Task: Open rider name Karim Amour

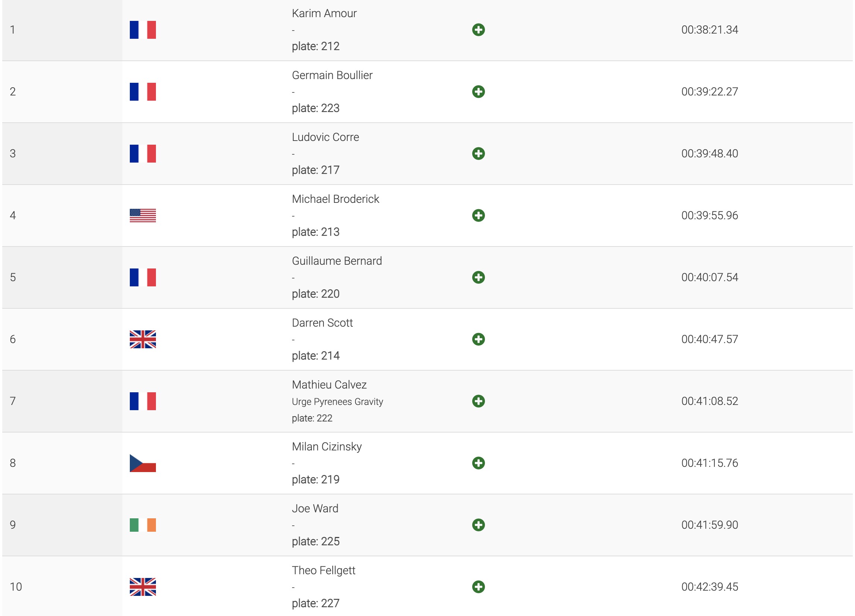Action: point(324,13)
